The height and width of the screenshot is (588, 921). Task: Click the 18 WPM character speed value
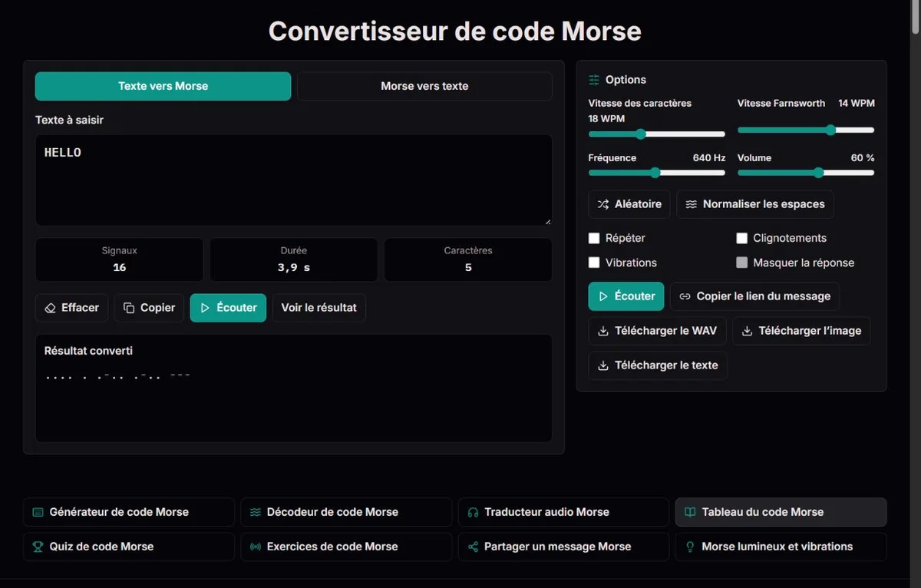pos(606,119)
